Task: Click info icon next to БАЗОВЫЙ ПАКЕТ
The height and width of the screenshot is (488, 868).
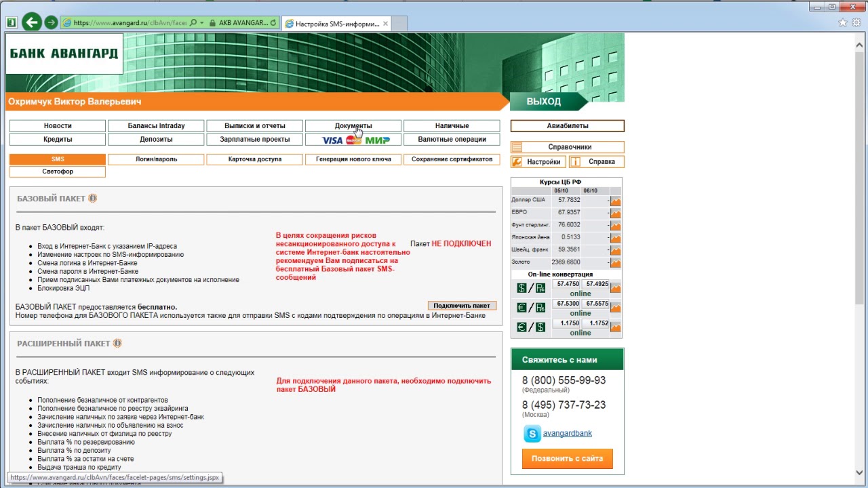Action: (x=92, y=199)
